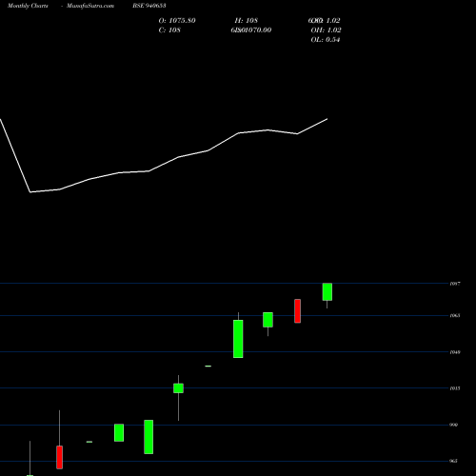This screenshot has height=476, width=476.
Task: Select the 'C: 108' close value
Action: [x=169, y=30]
